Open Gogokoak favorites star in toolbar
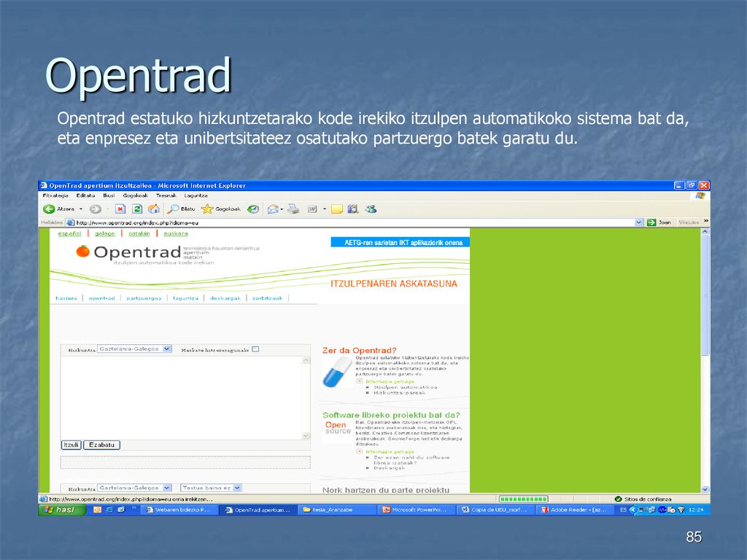Viewport: 747px width, 560px height. coord(221,209)
